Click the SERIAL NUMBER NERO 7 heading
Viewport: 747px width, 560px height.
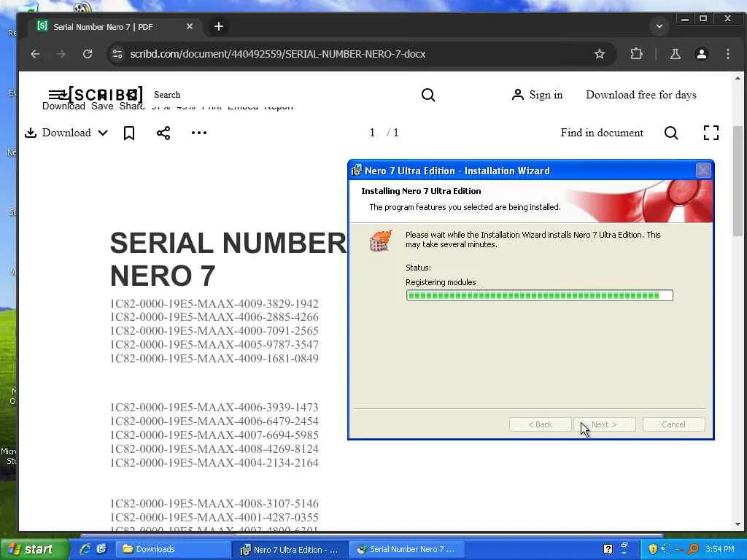click(x=228, y=259)
